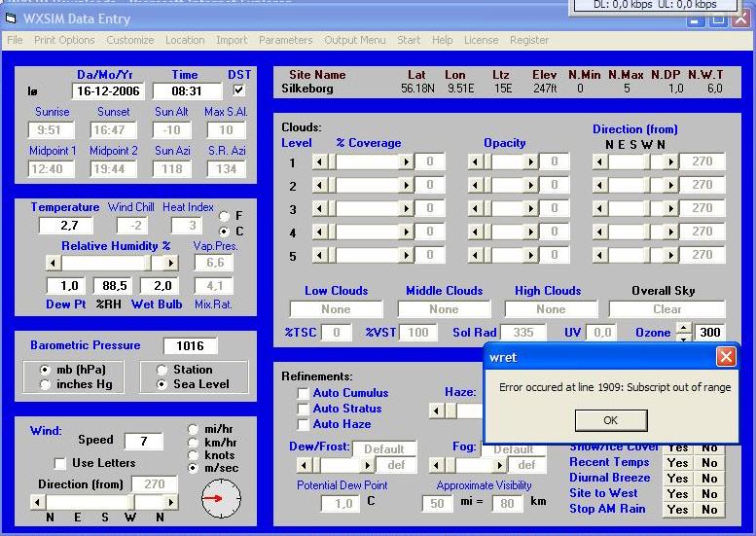Viewport: 756px width, 536px height.
Task: Open the Output Menu
Action: [x=354, y=40]
